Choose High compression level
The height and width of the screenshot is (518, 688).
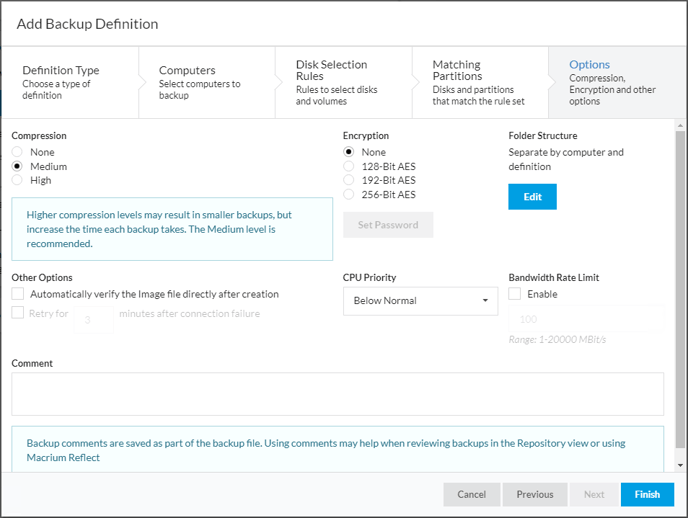[17, 180]
